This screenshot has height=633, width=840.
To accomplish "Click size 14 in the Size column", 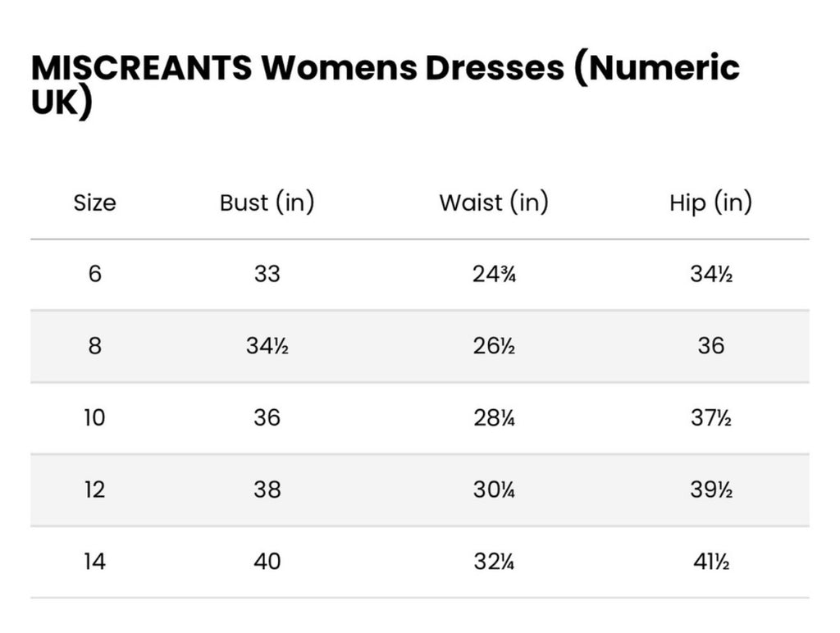I will coord(95,562).
